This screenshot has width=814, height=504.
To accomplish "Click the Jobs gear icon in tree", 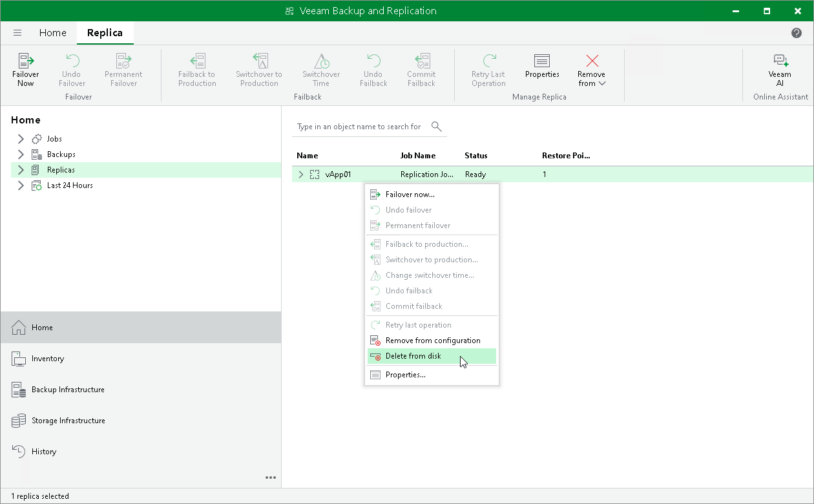I will 37,139.
